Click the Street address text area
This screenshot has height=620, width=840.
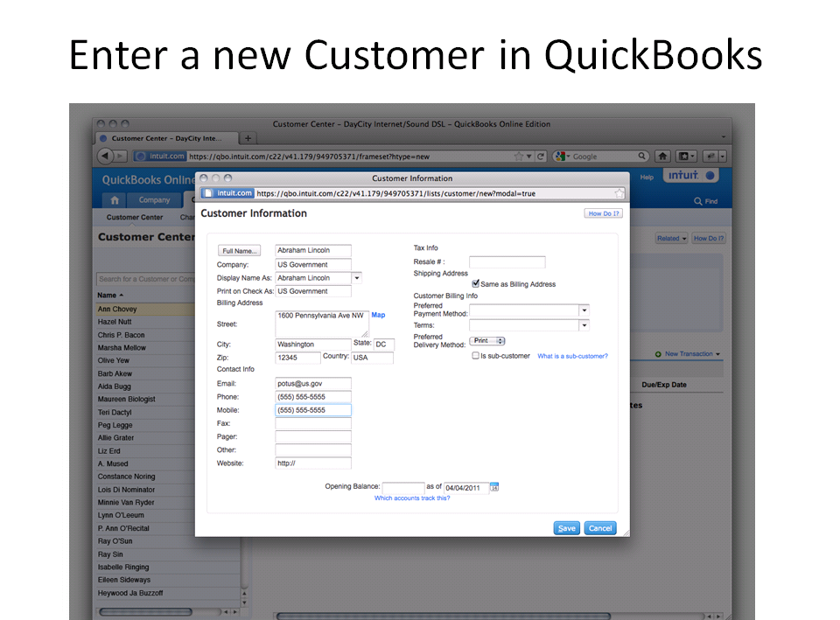322,324
